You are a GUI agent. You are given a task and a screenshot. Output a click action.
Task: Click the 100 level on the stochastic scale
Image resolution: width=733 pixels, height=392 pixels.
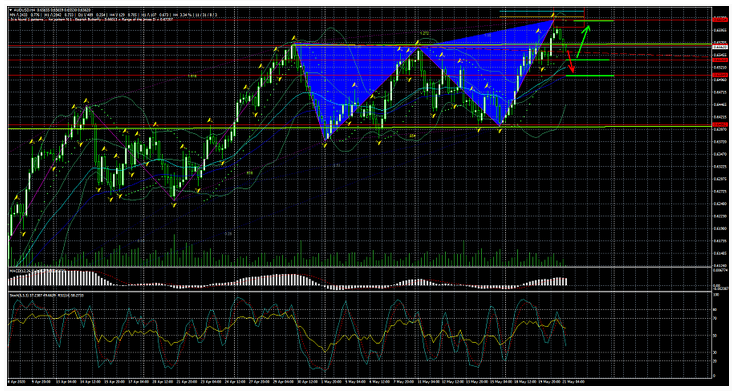pos(715,295)
